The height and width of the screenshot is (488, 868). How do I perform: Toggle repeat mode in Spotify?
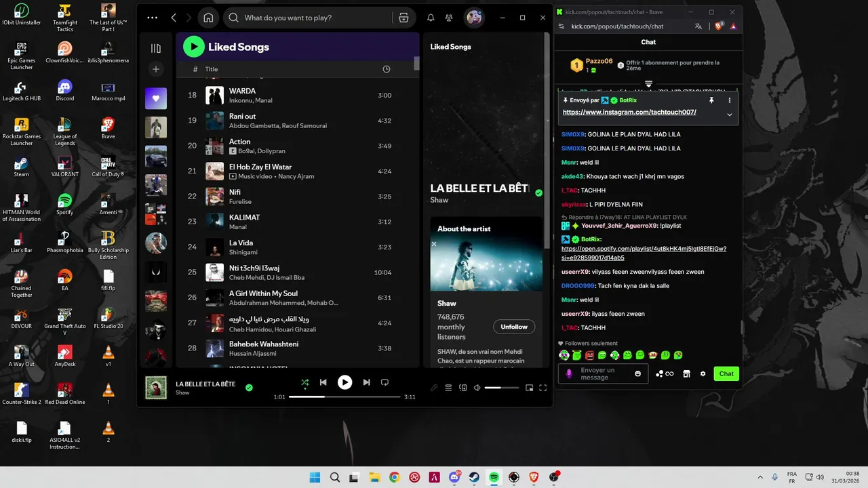pyautogui.click(x=384, y=382)
